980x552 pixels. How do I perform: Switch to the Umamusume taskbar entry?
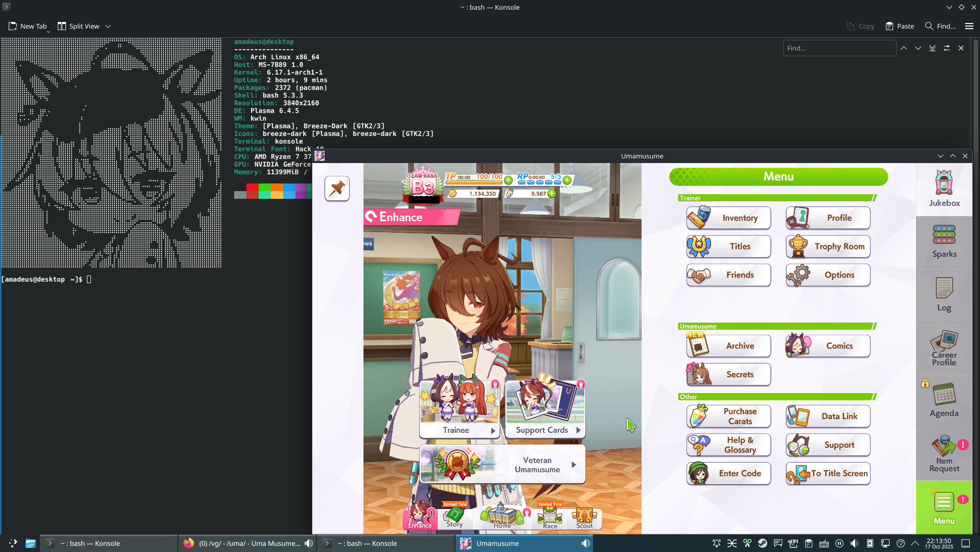pos(524,543)
